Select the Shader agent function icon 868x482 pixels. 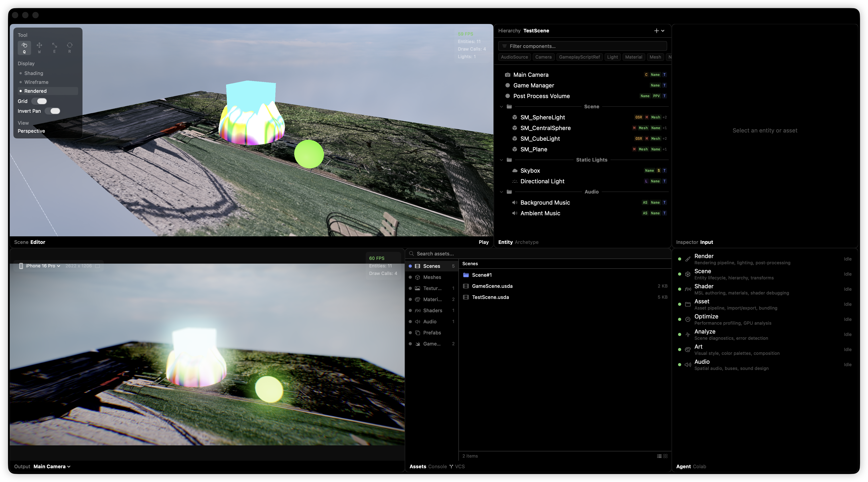tap(688, 289)
